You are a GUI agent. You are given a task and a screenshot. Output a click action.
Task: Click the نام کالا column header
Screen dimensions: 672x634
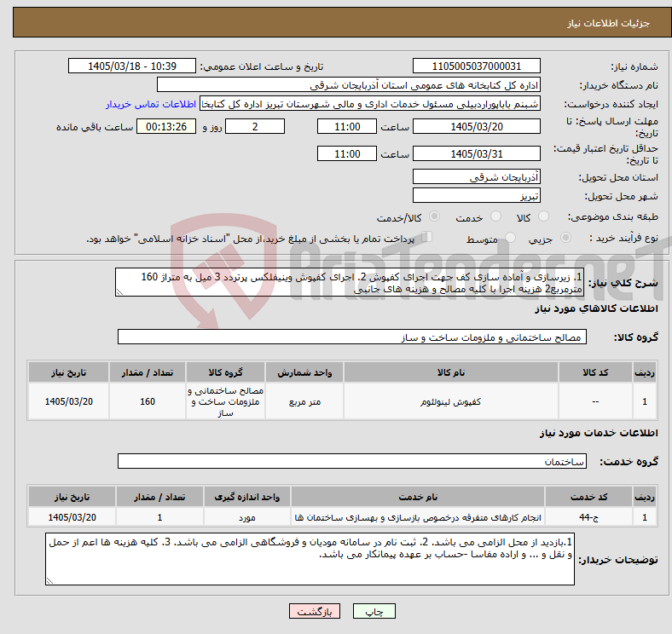coord(451,372)
